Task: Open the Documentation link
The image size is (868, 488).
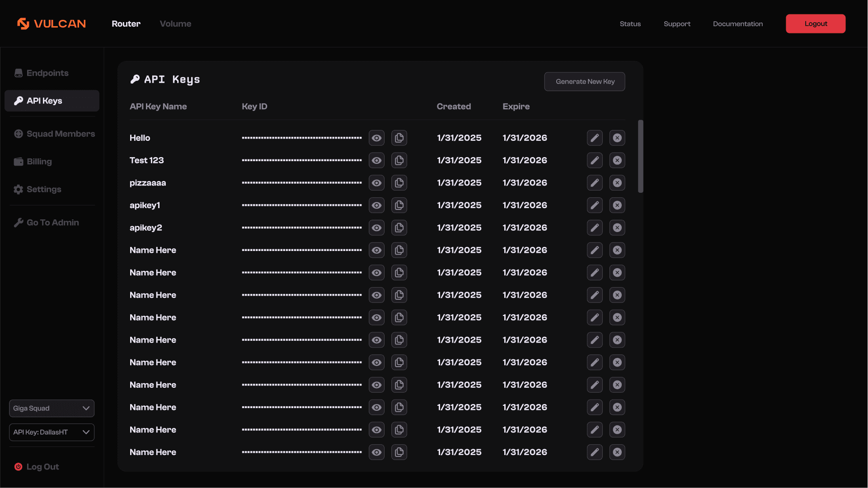Action: click(737, 24)
